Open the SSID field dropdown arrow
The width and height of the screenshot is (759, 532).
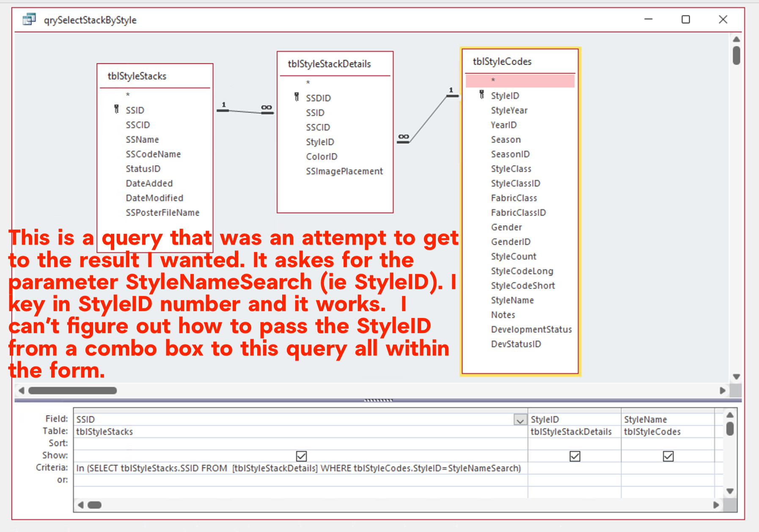(x=520, y=420)
